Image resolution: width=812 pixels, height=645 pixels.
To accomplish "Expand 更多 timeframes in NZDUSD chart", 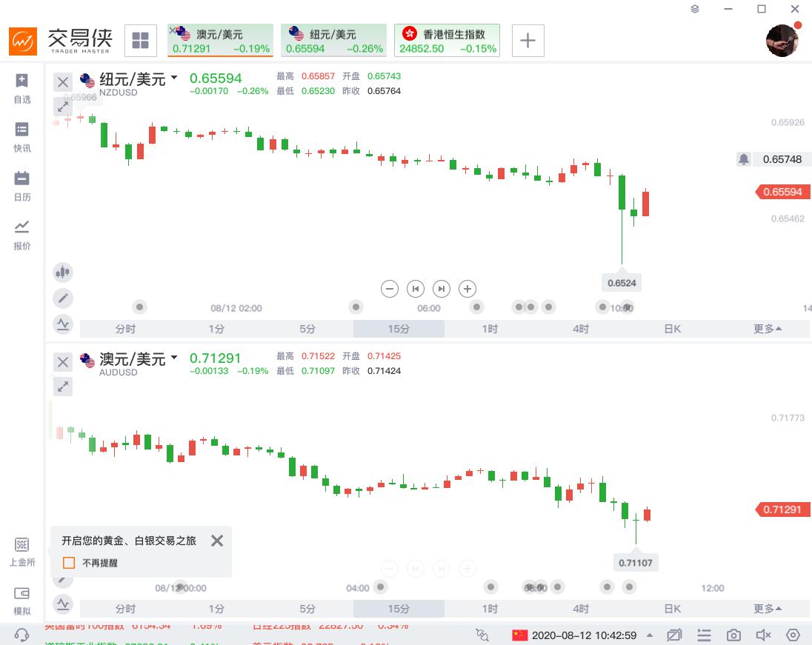I will pos(768,329).
